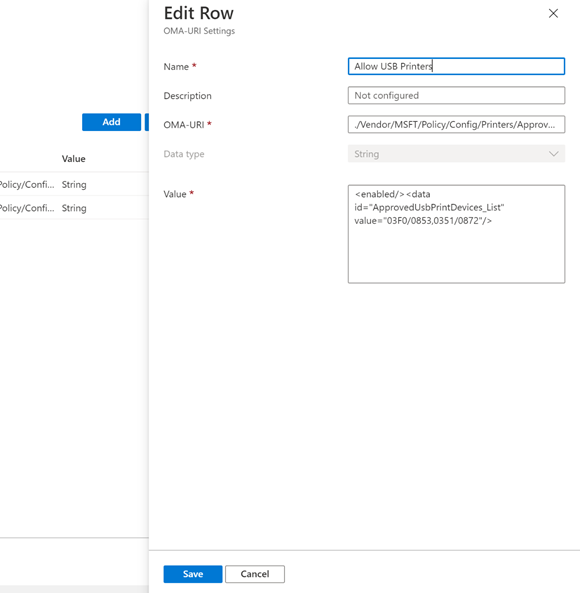580x593 pixels.
Task: Click the Value text area
Action: click(x=456, y=234)
